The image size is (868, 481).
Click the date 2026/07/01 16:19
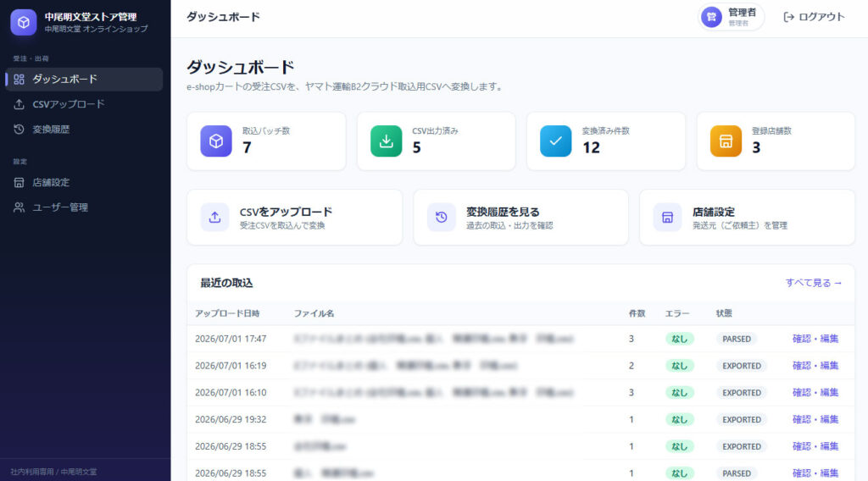pos(231,366)
